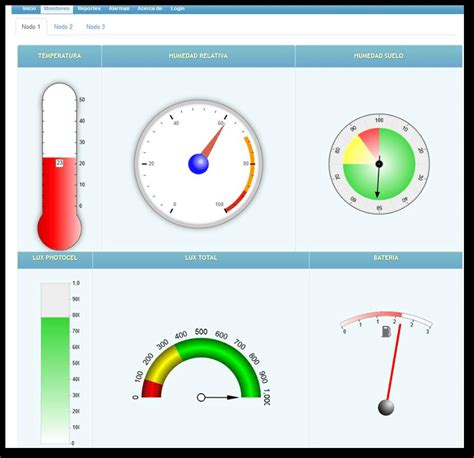The image size is (474, 458).
Task: Click the 1,00K label on Lux Total gauge
Action: [267, 397]
